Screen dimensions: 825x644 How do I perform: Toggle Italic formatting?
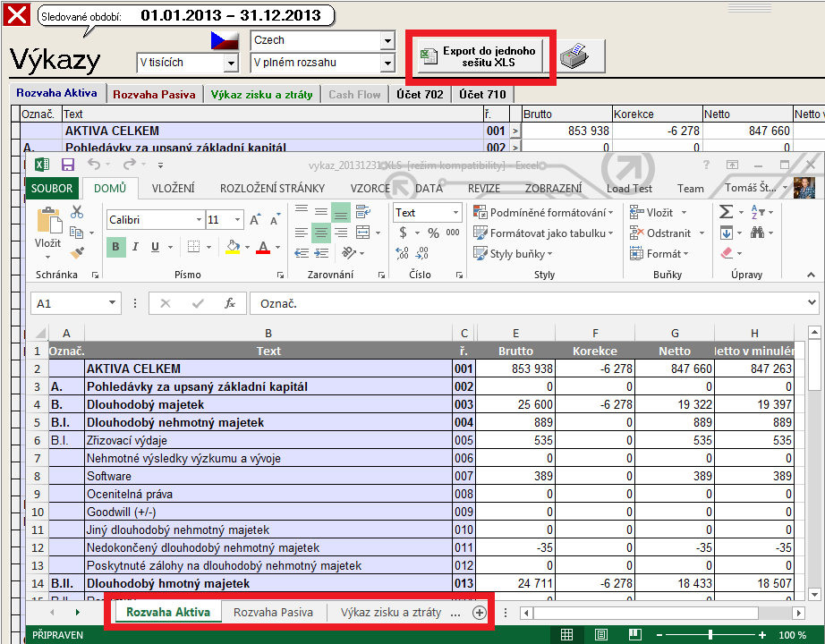point(135,246)
